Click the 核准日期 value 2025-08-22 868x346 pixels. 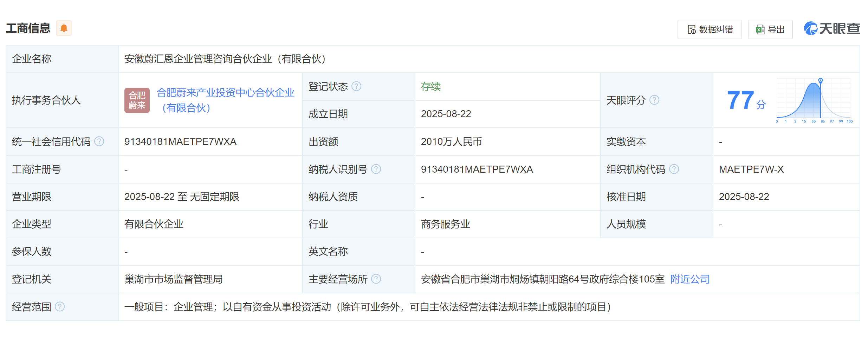pos(744,197)
